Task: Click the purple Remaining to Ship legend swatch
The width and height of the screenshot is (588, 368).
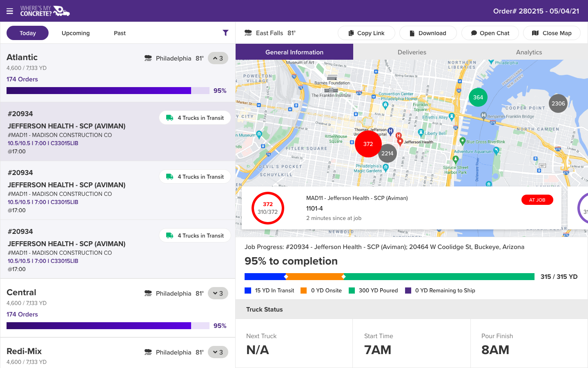Action: coord(408,290)
